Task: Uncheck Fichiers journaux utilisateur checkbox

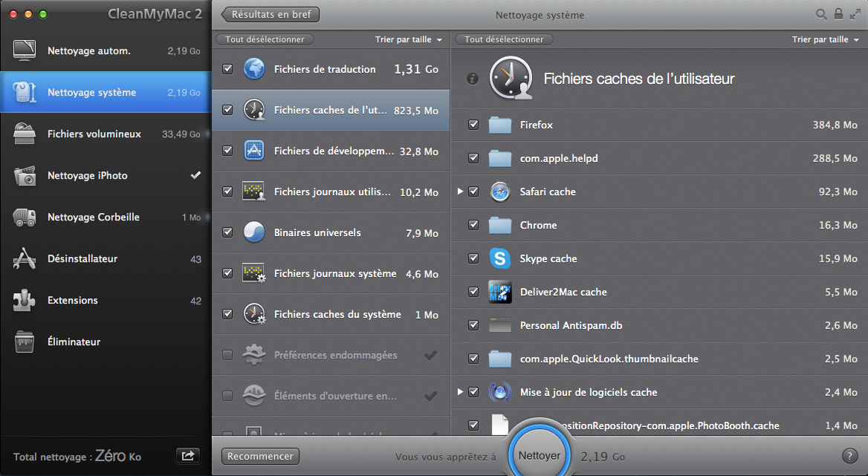Action: [x=227, y=192]
